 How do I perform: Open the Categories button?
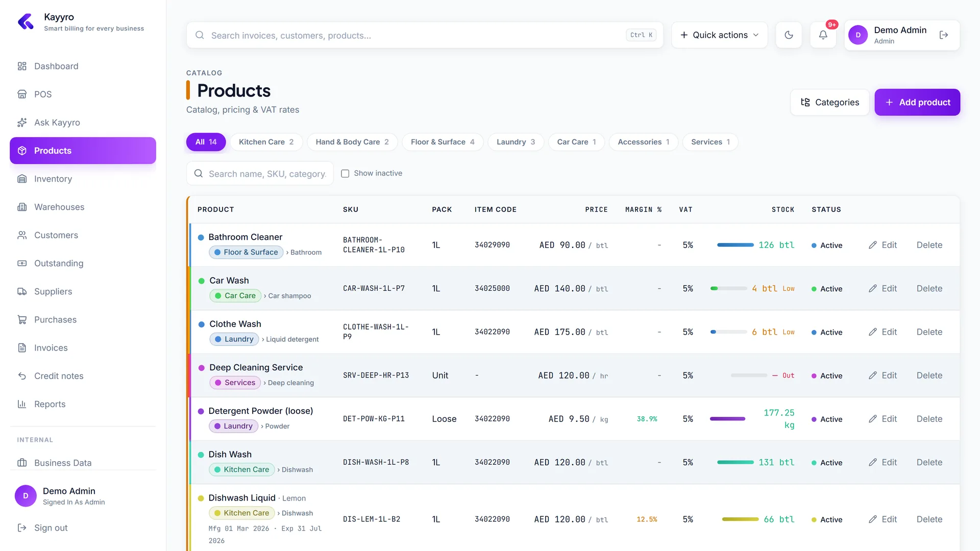[829, 103]
